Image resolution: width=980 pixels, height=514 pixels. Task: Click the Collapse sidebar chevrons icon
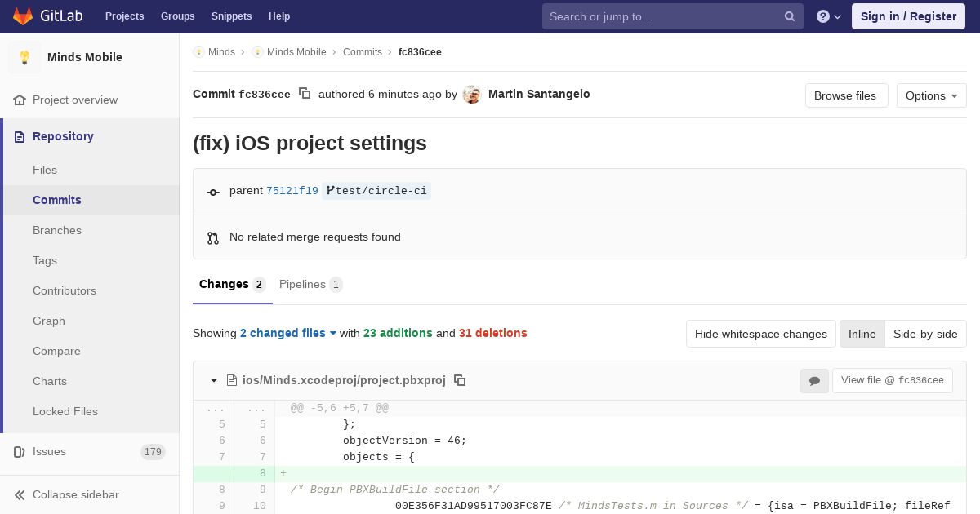(x=20, y=494)
